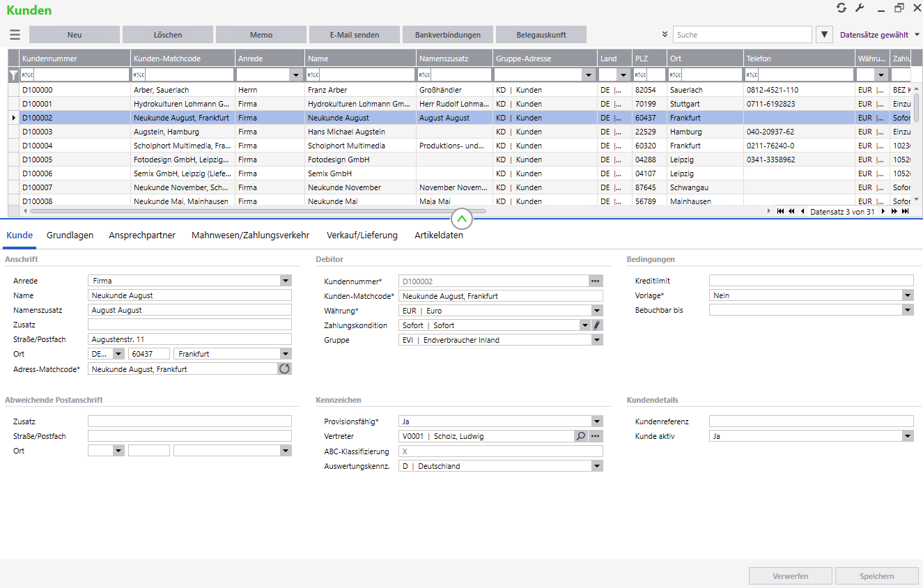Open the Ansprechpartner tab
The width and height of the screenshot is (923, 588).
tap(142, 235)
